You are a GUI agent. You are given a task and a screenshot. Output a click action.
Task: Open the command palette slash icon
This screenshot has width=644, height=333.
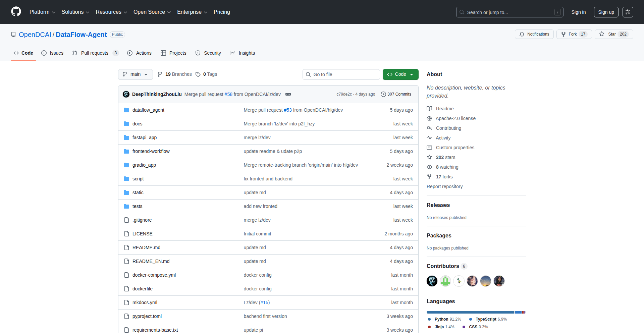pyautogui.click(x=557, y=12)
